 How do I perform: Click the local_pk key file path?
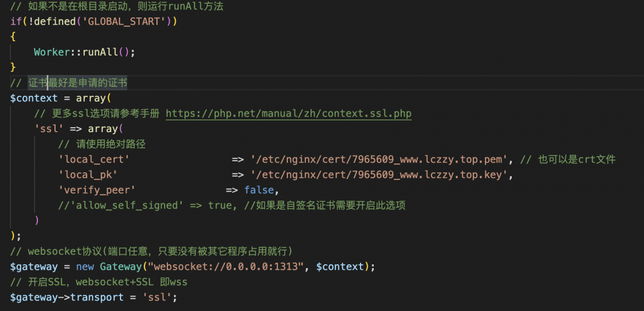pyautogui.click(x=379, y=174)
